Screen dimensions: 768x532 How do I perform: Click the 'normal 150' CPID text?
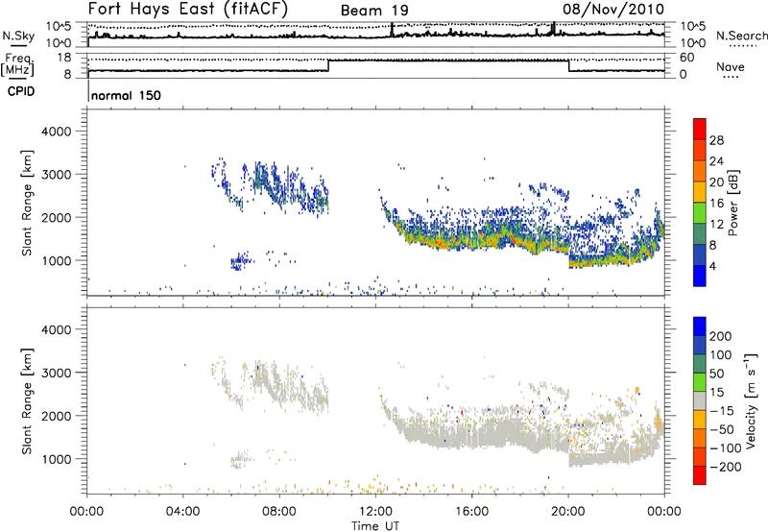[x=126, y=95]
